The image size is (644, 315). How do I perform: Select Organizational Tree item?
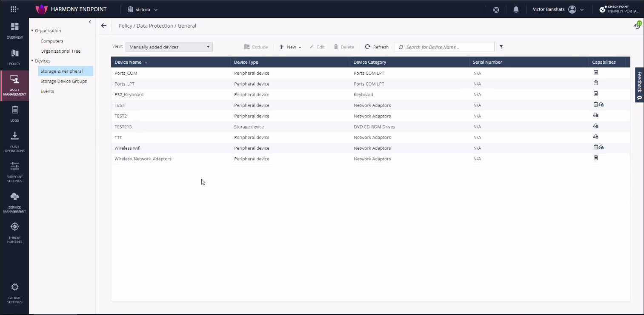[x=60, y=51]
